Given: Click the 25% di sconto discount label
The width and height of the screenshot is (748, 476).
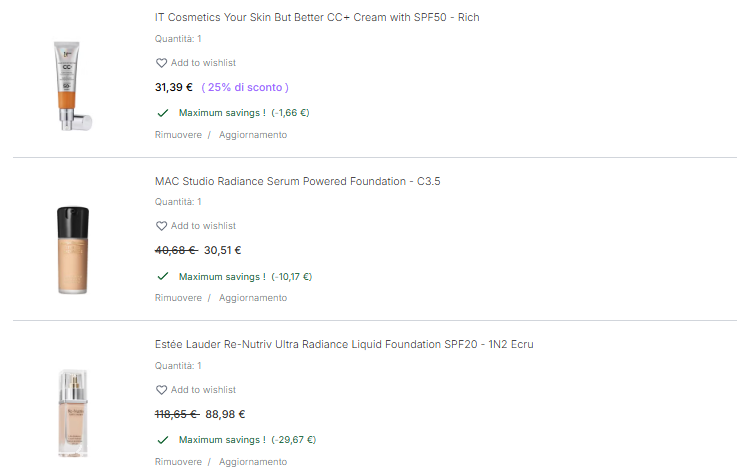Looking at the screenshot, I should click(245, 87).
